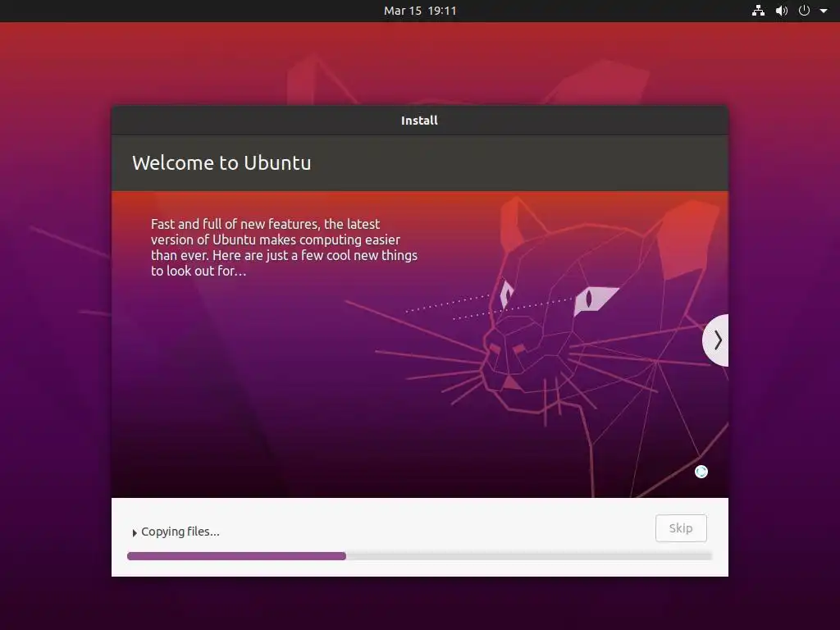The image size is (840, 630).
Task: Open the Mar 15 19:11 clock menu
Action: (x=420, y=11)
